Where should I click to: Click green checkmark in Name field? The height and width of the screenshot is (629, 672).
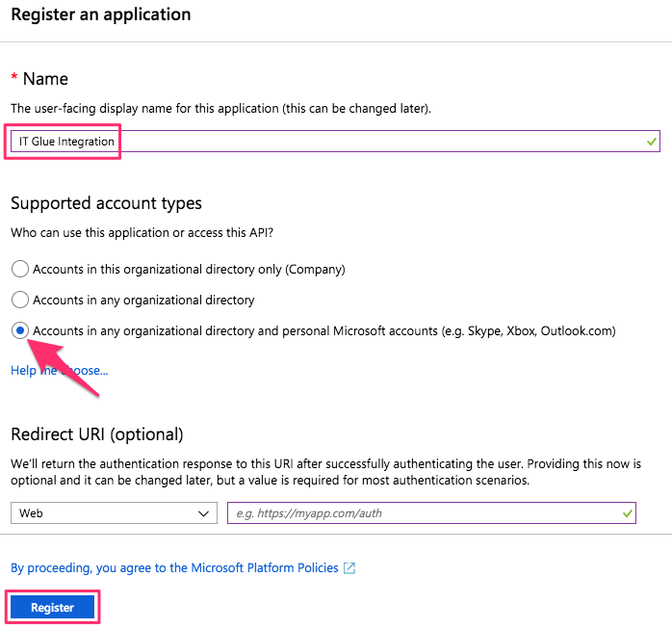[652, 142]
